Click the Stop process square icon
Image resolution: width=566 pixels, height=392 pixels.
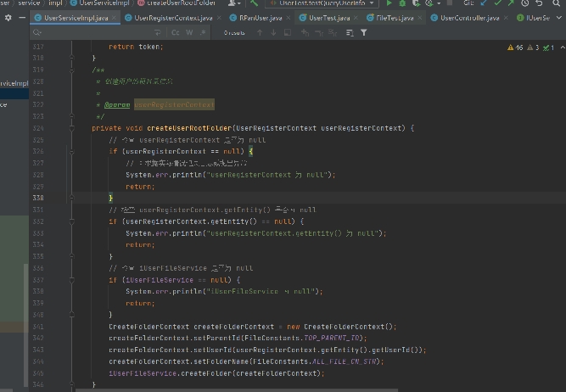click(450, 3)
